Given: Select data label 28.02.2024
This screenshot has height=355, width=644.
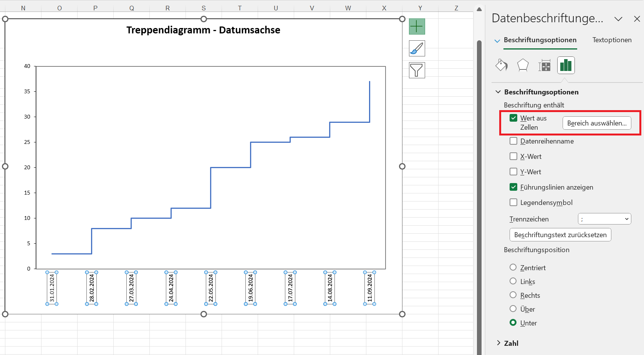Looking at the screenshot, I should point(92,288).
